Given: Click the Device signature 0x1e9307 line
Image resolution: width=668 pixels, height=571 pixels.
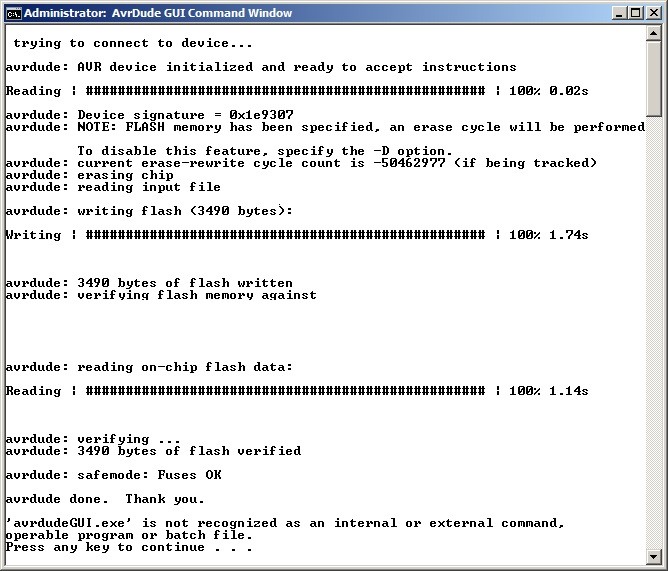Looking at the screenshot, I should pos(150,115).
